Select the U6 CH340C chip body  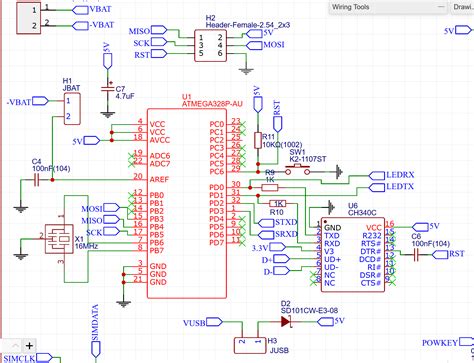coord(353,255)
